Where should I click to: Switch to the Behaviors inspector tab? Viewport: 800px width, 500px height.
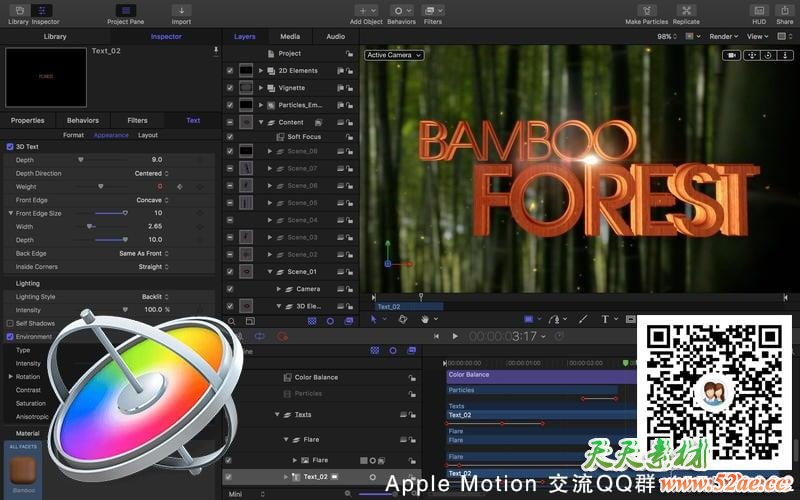click(83, 120)
